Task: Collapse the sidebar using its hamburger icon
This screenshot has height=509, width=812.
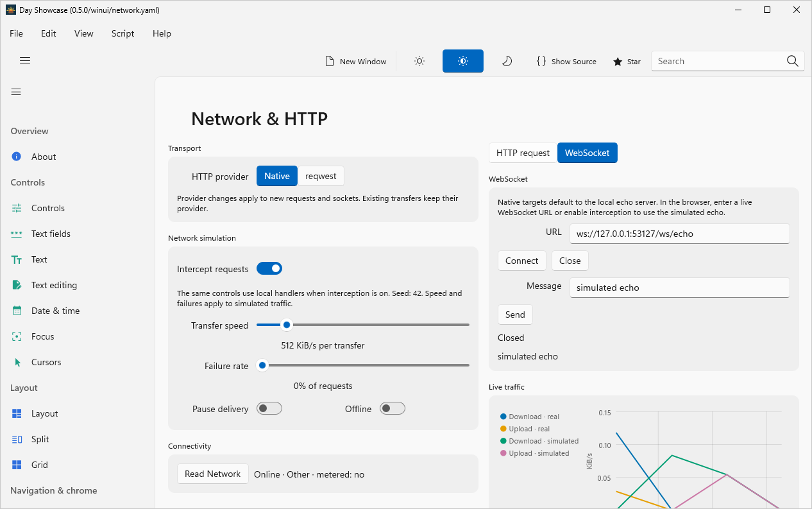Action: [x=16, y=92]
